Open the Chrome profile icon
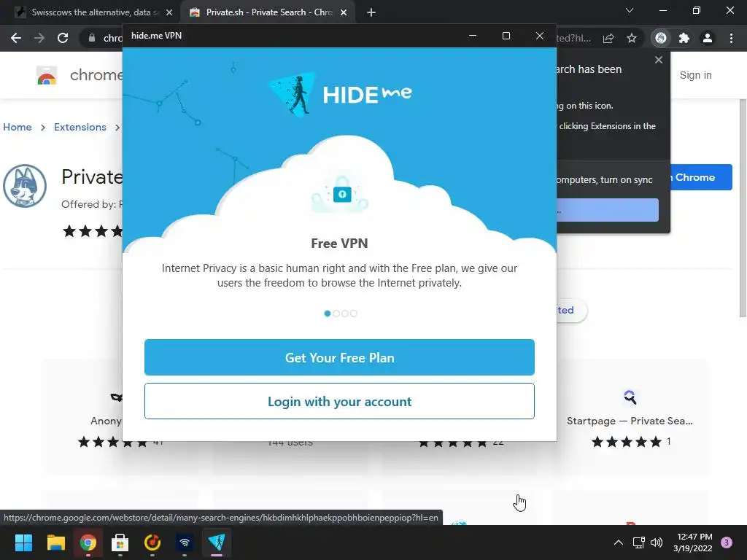Viewport: 747px width, 560px height. [708, 38]
